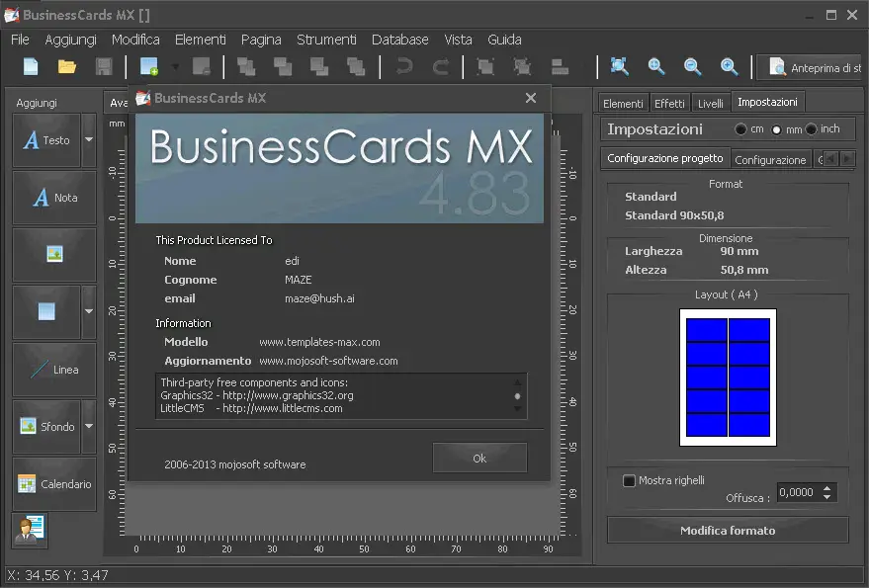Click the Modifica formato button
Screen dimensions: 869x588
click(728, 531)
